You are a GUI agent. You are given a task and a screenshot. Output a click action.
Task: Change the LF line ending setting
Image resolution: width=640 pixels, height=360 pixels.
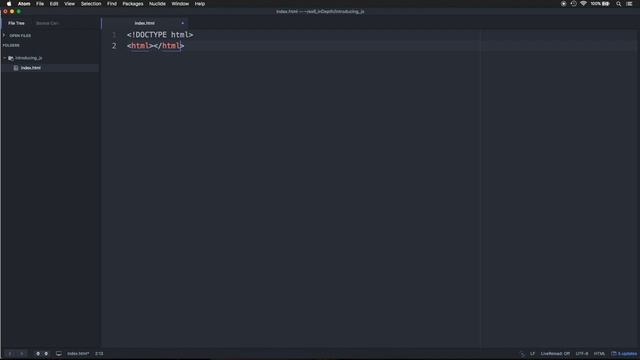click(532, 353)
